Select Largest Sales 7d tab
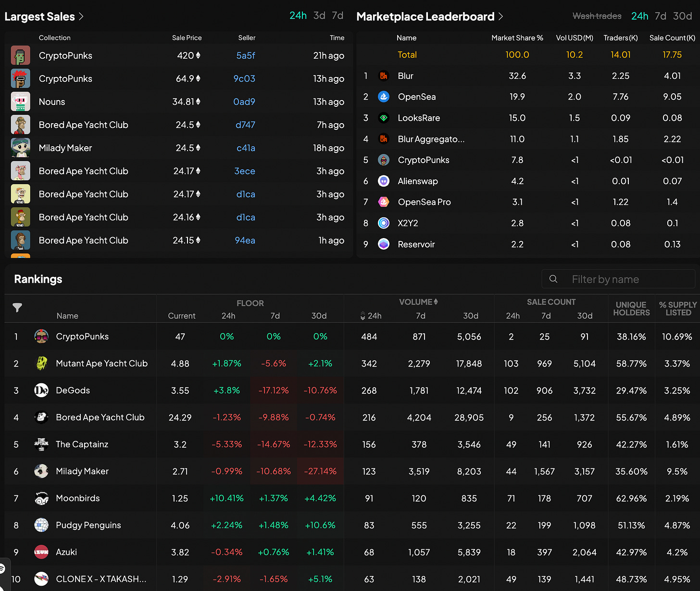 [337, 15]
